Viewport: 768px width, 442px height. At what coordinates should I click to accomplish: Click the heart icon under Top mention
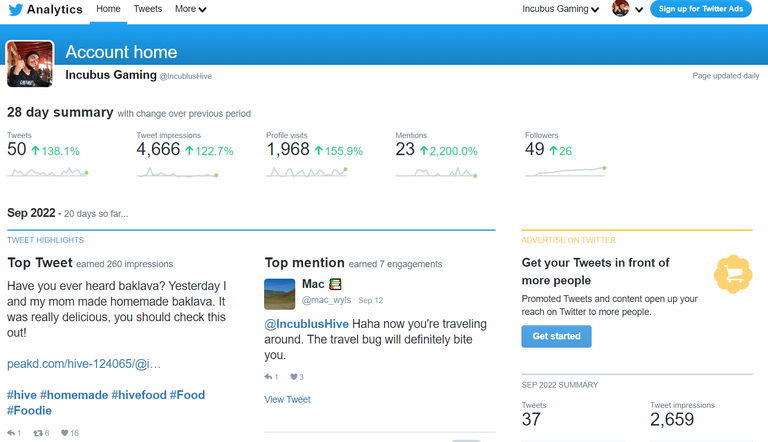coord(293,377)
